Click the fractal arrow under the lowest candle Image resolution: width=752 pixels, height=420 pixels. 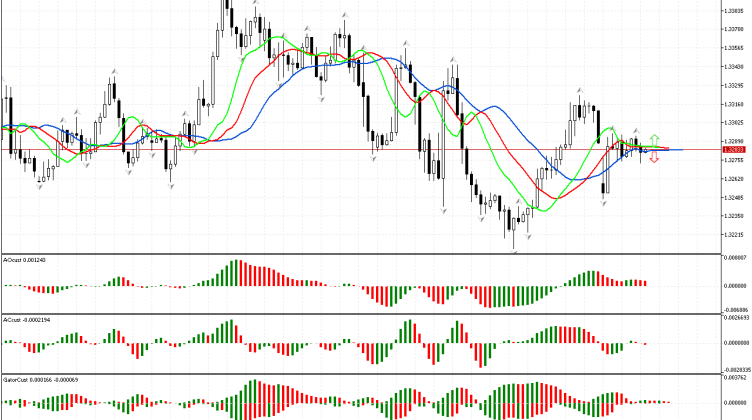pos(514,251)
